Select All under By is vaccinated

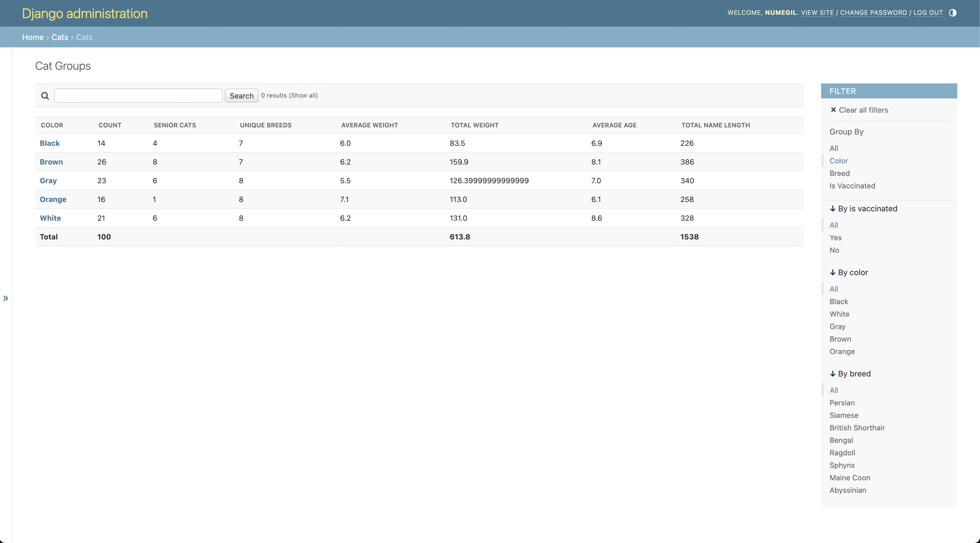[834, 225]
